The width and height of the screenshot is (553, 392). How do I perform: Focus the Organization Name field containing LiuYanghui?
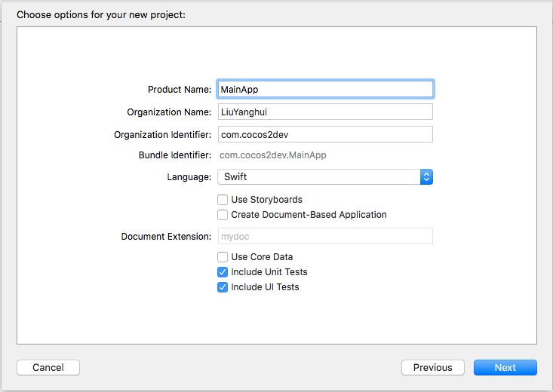coord(325,112)
